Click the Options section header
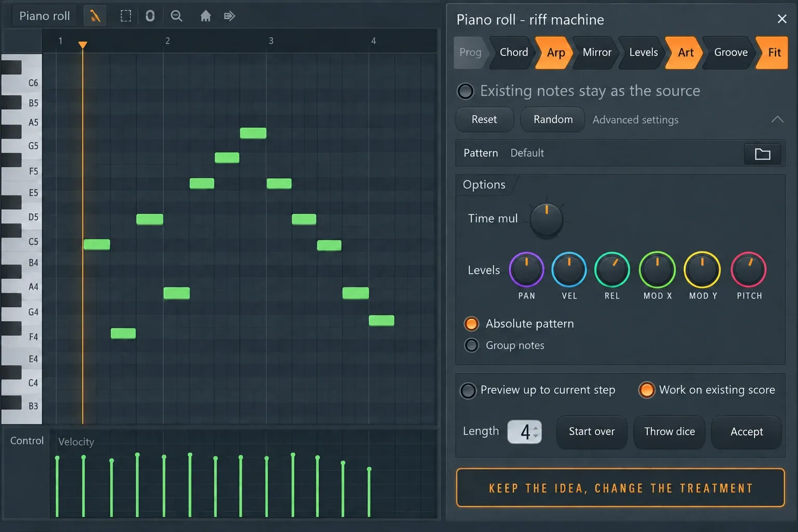 coord(484,185)
